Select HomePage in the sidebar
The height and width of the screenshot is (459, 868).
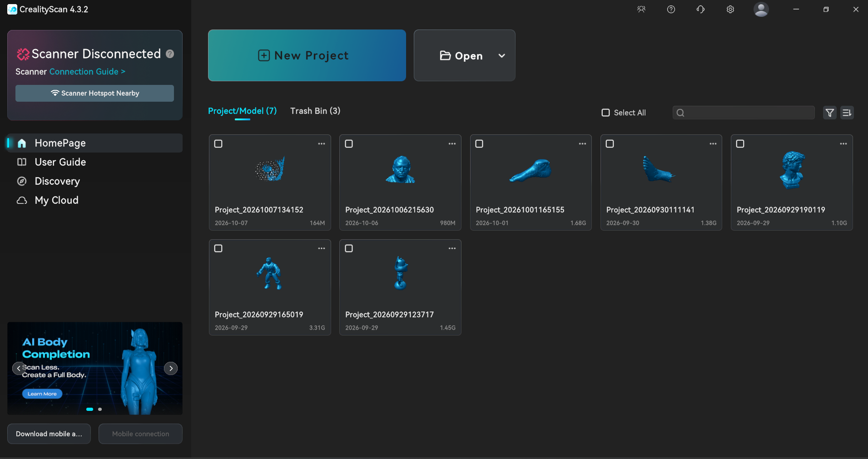click(x=94, y=143)
